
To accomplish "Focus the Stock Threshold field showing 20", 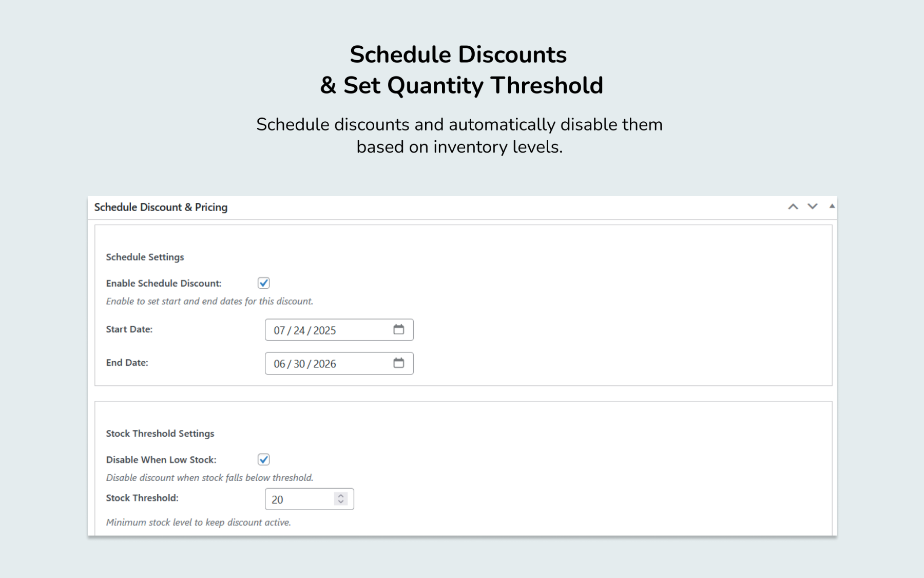I will 309,499.
